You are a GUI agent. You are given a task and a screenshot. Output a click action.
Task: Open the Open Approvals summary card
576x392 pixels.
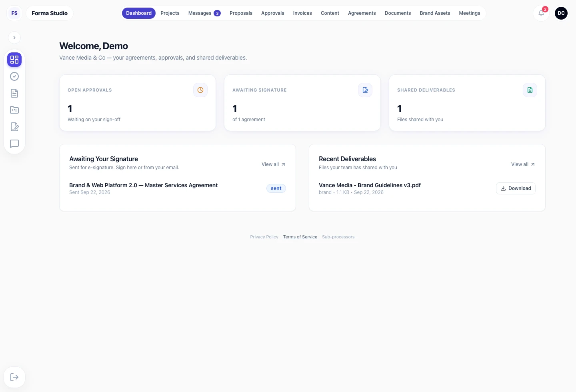pyautogui.click(x=138, y=103)
